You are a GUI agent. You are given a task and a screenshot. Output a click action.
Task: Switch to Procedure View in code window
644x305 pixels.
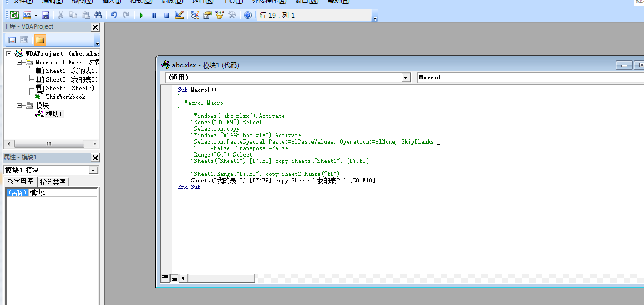point(165,278)
